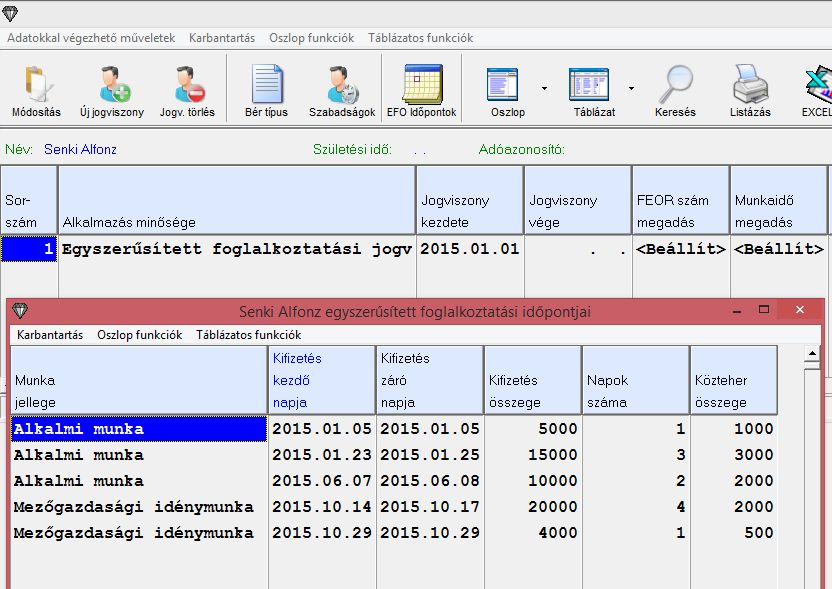Viewport: 832px width, 589px height.
Task: Open the Adatokkal végezhető műveletek menu
Action: (91, 38)
